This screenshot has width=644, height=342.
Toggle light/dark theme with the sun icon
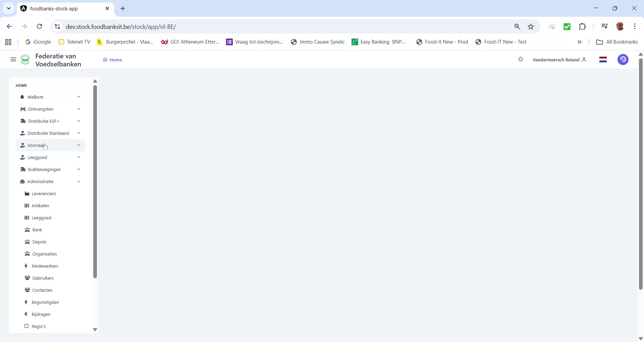[521, 59]
